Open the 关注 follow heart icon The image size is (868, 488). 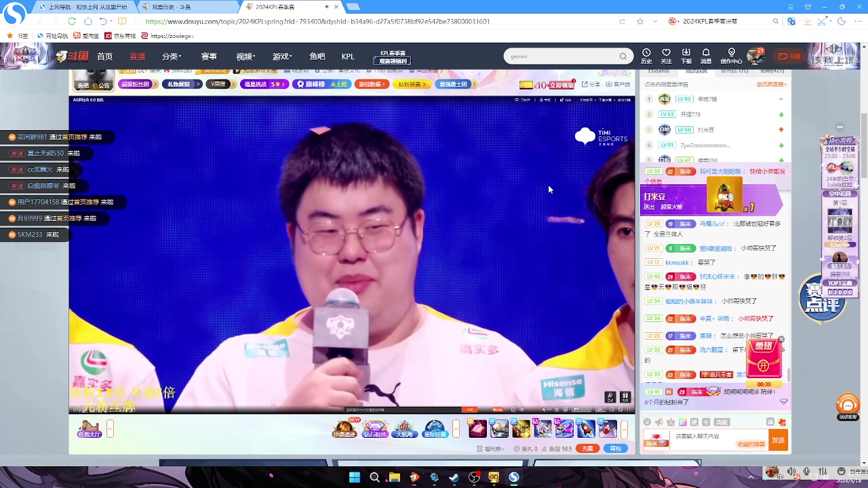point(666,56)
